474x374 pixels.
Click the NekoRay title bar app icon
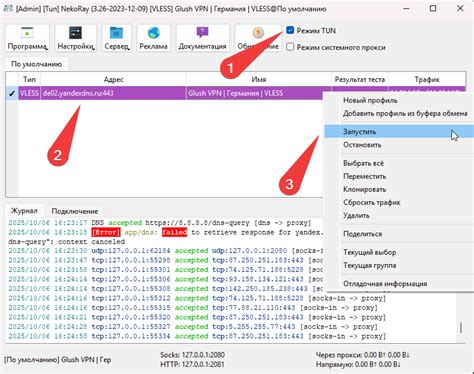point(8,9)
